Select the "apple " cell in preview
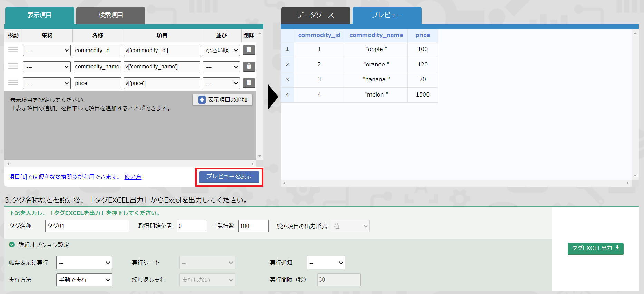This screenshot has height=294, width=644. [x=376, y=49]
